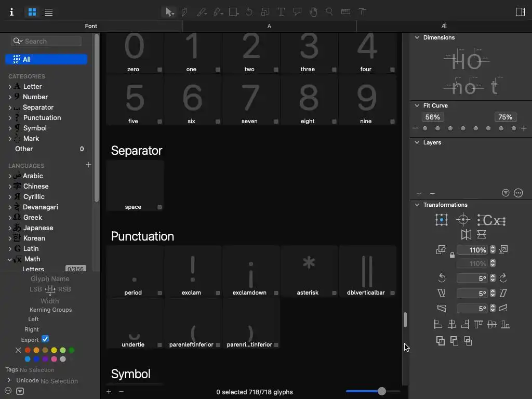Select the Measurement ruler tool
This screenshot has width=532, height=399.
click(345, 12)
